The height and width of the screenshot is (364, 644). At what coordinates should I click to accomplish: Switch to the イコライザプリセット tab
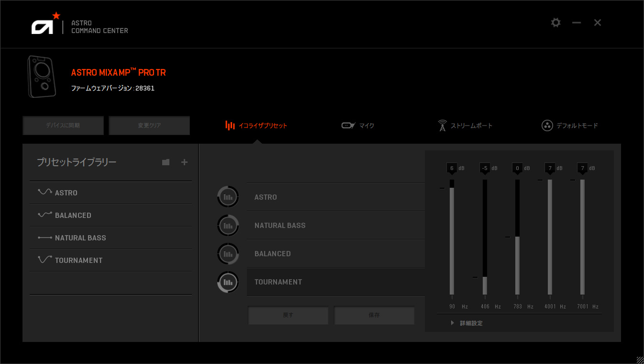click(x=257, y=125)
